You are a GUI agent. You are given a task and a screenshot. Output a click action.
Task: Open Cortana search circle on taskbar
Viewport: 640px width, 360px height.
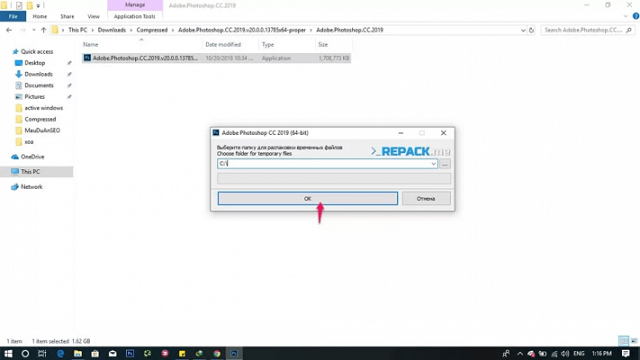tap(25, 353)
